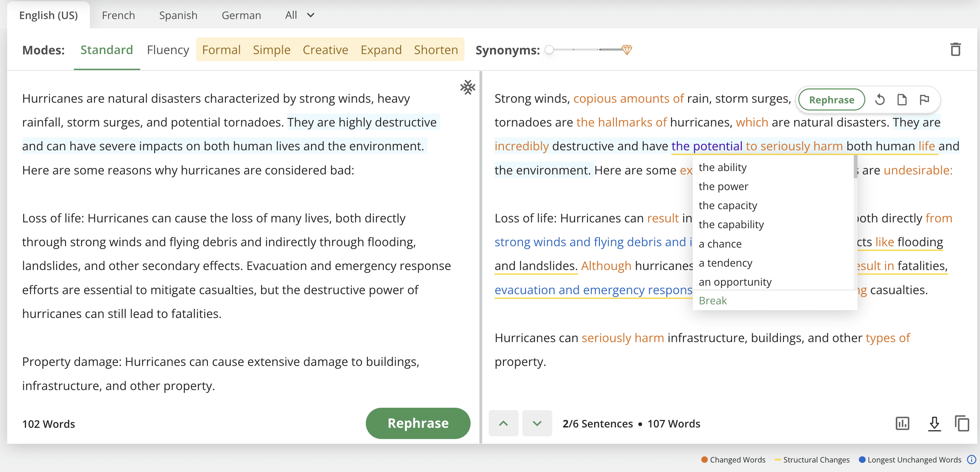The height and width of the screenshot is (472, 980).
Task: Copy sentence using the page icon
Action: click(902, 100)
